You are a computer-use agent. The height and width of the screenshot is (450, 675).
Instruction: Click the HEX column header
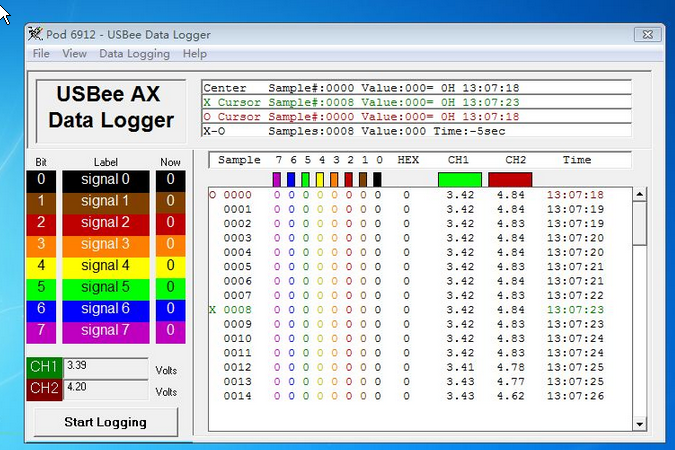pyautogui.click(x=408, y=160)
